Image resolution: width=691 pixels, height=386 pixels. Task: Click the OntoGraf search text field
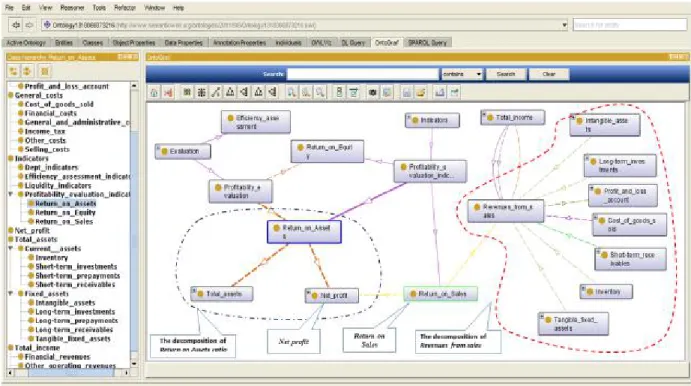coord(363,74)
